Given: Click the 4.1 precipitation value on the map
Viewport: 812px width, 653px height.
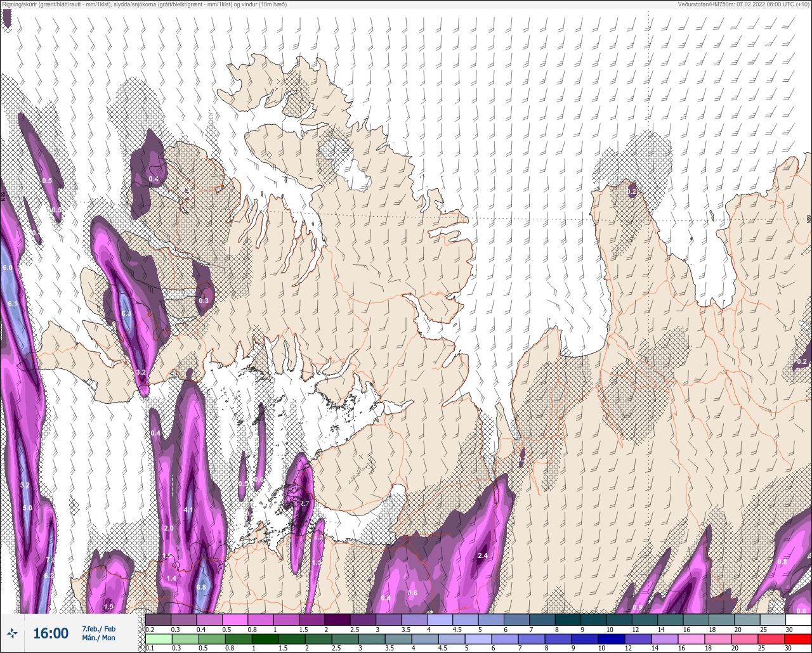Looking at the screenshot, I should tap(188, 510).
